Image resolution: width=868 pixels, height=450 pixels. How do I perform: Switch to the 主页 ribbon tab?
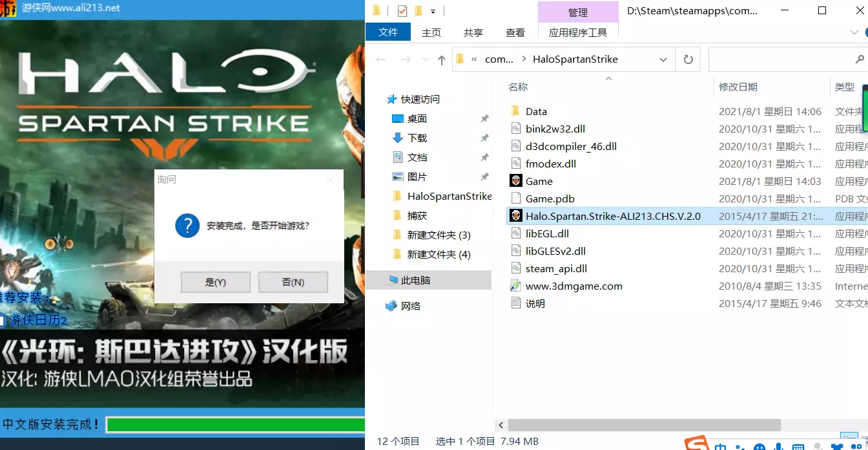(x=431, y=32)
